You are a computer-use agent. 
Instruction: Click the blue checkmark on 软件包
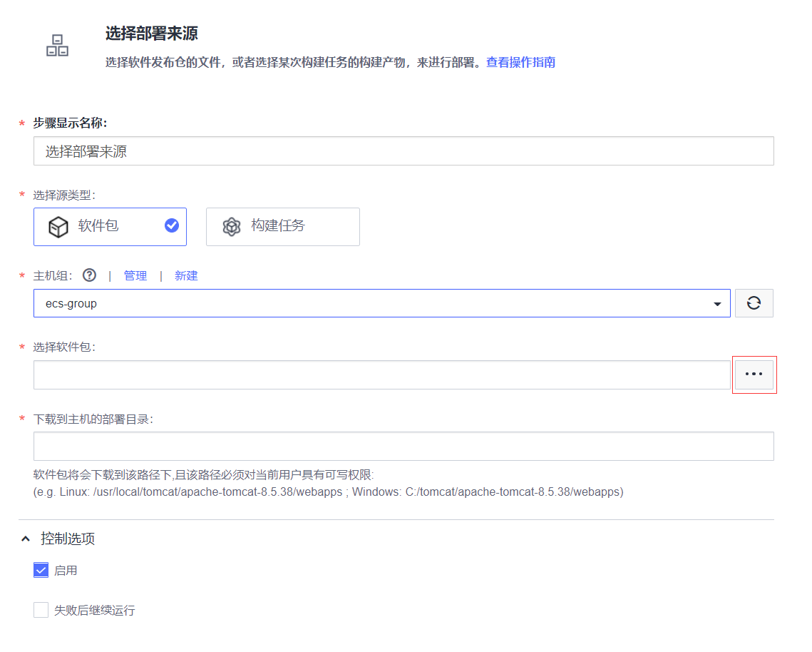[171, 226]
